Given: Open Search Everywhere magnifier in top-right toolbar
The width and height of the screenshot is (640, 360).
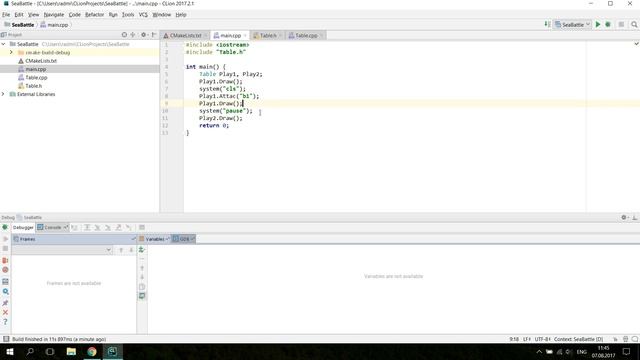Looking at the screenshot, I should (634, 24).
